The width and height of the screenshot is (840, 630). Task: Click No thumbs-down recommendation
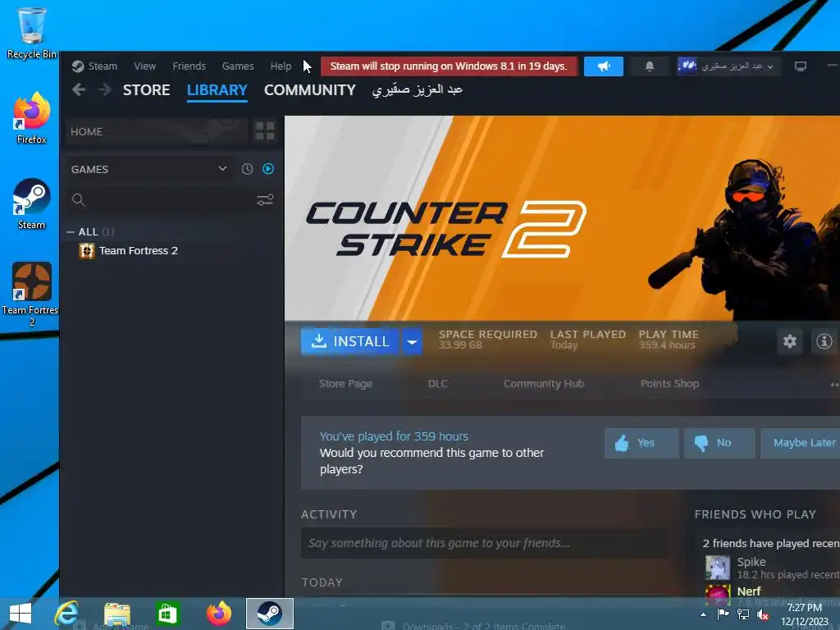click(719, 443)
